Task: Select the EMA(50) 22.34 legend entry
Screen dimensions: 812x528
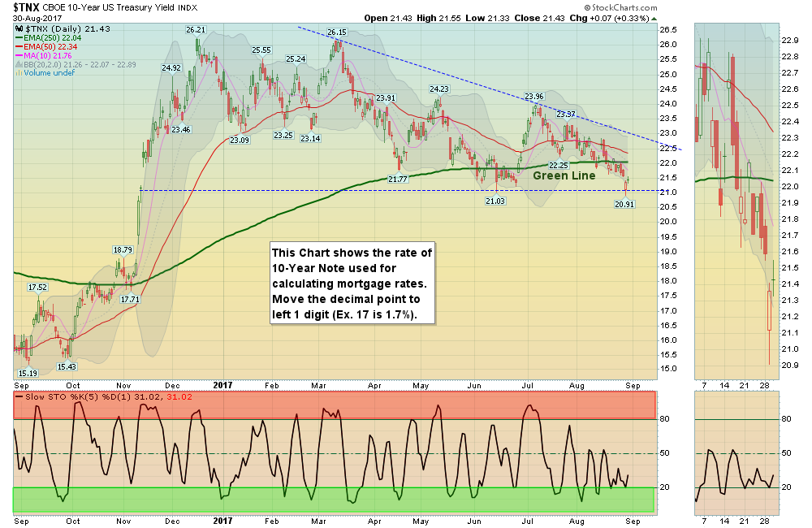Action: 50,46
